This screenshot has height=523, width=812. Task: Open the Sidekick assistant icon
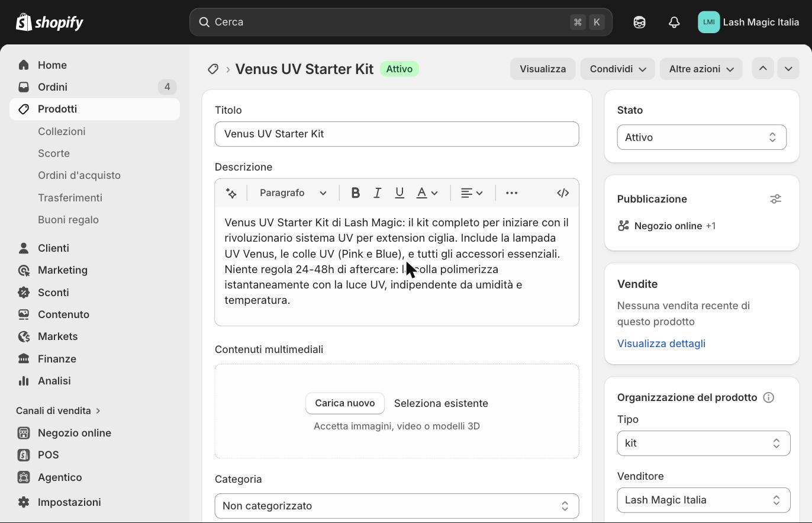tap(639, 23)
